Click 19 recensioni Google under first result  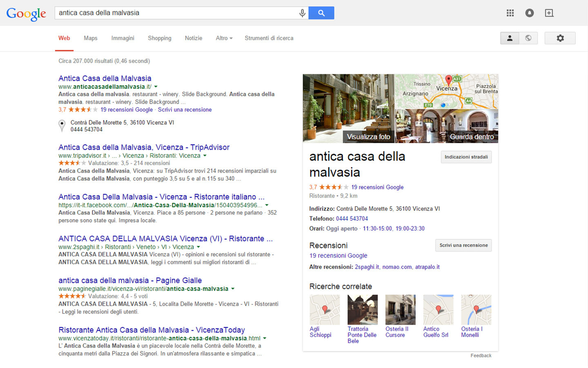pyautogui.click(x=127, y=110)
